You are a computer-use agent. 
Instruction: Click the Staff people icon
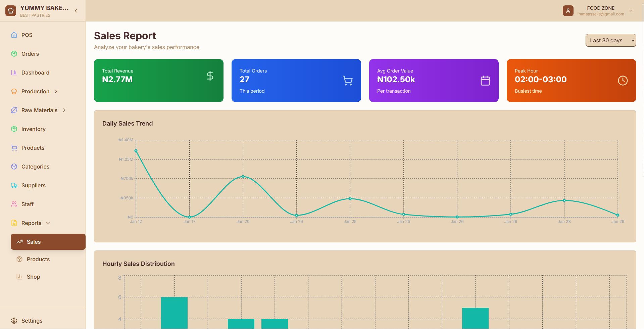pos(14,204)
